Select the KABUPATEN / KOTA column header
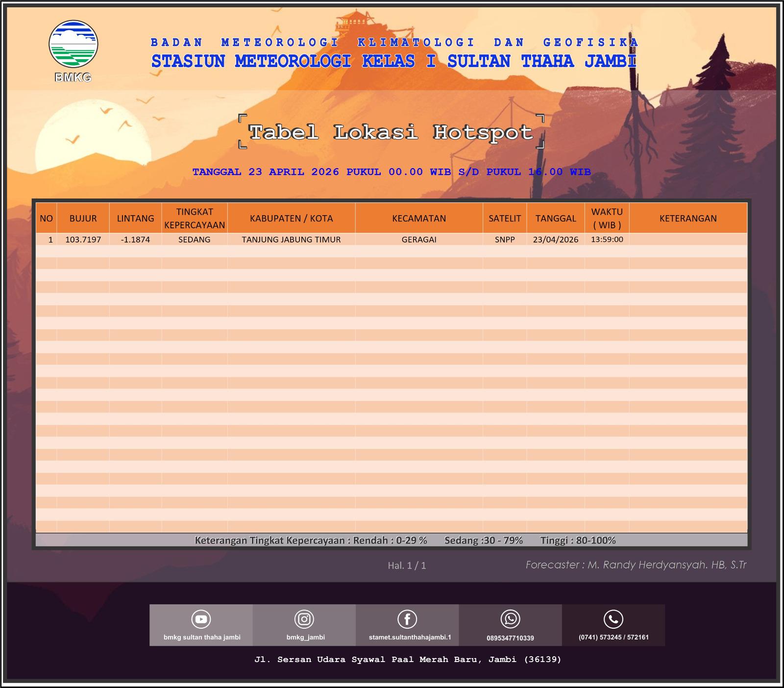The height and width of the screenshot is (688, 784). [292, 218]
